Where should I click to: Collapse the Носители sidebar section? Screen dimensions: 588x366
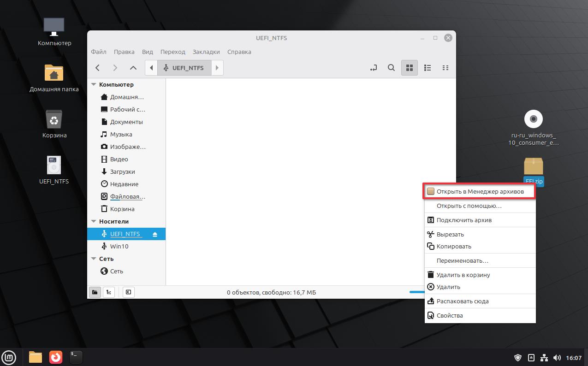point(94,221)
